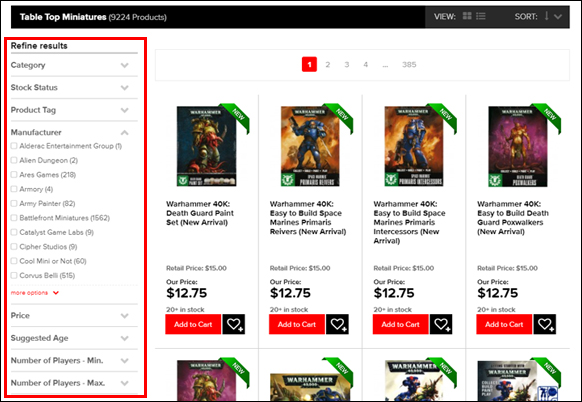Go to results page 4
Image resolution: width=582 pixels, height=402 pixels.
[366, 65]
